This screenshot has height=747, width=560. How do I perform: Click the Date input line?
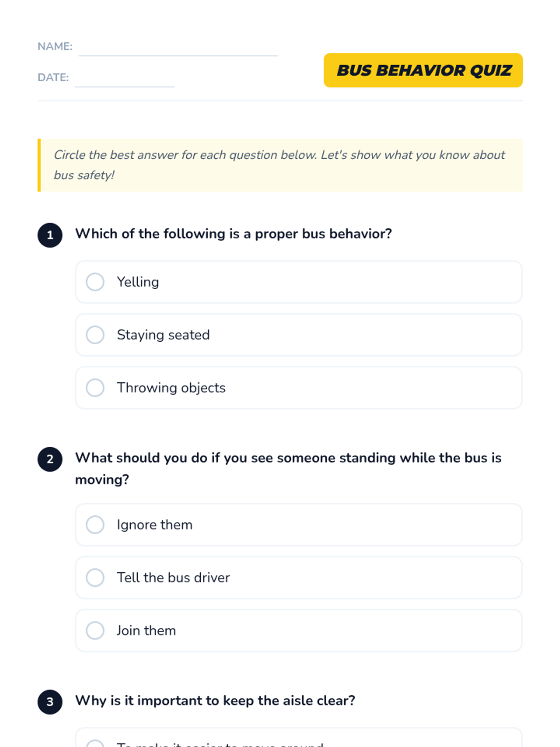tap(125, 79)
